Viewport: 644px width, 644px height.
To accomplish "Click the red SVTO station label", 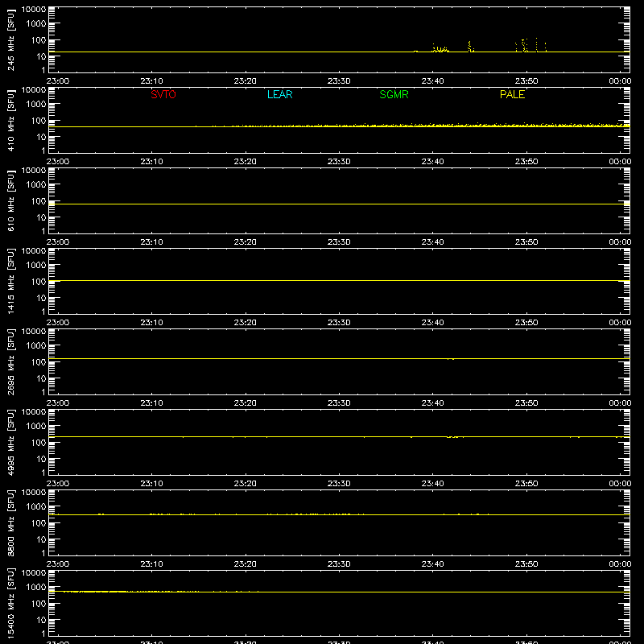I will (163, 94).
